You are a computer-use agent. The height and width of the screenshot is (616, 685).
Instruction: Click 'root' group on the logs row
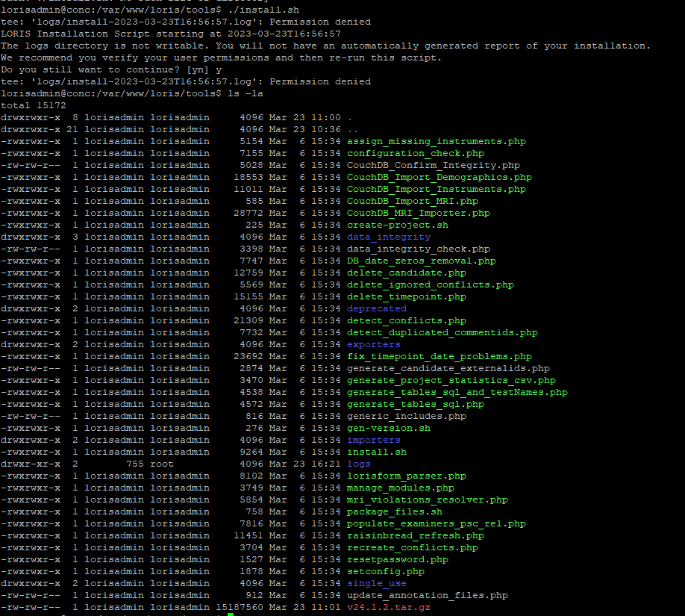162,464
